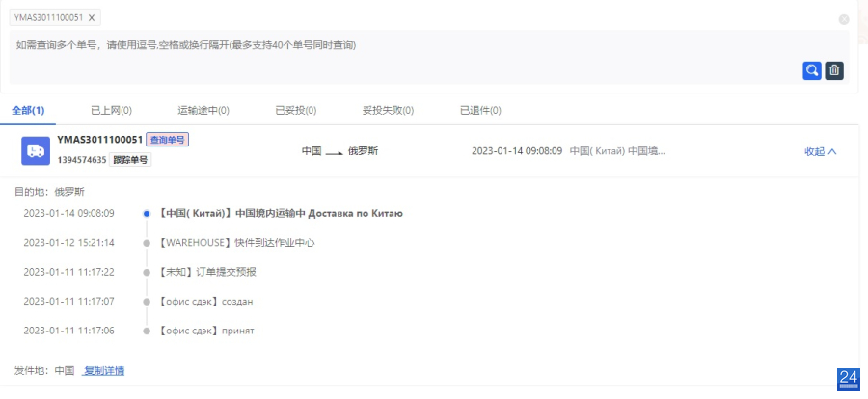This screenshot has width=868, height=399.
Task: Click the 查询单号 badge
Action: pyautogui.click(x=168, y=140)
